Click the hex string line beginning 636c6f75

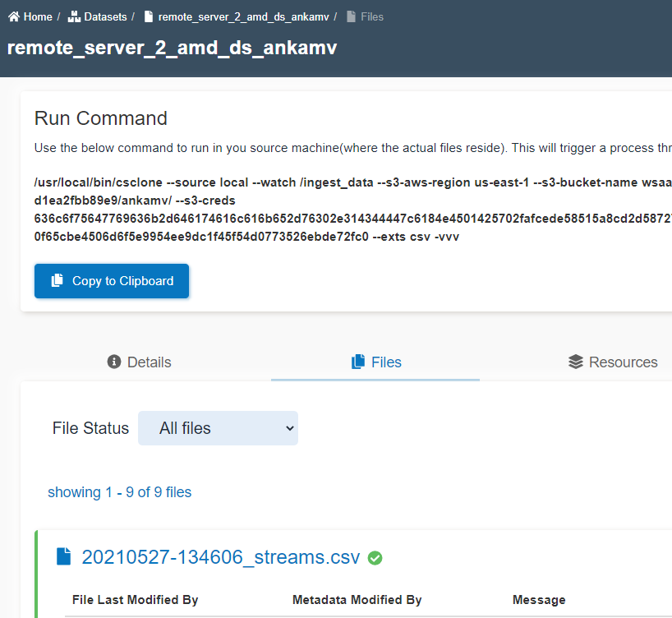tap(353, 219)
